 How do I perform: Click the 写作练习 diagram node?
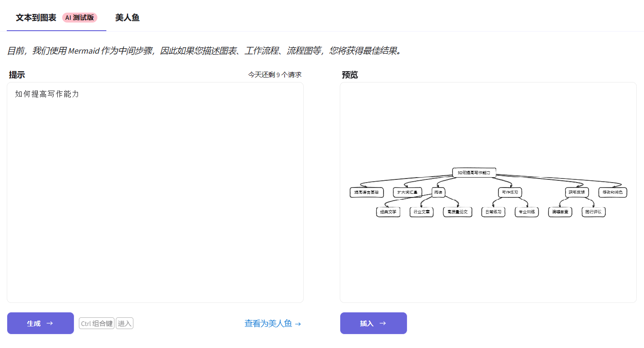(510, 192)
